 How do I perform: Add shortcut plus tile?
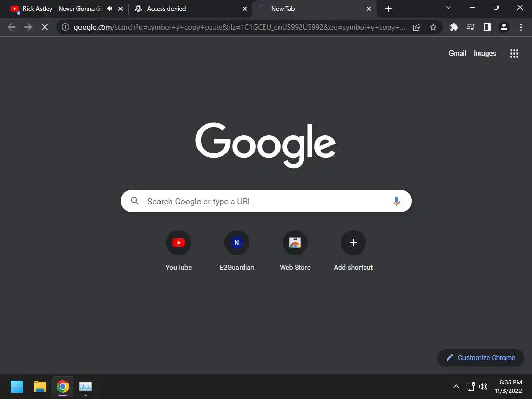(353, 250)
